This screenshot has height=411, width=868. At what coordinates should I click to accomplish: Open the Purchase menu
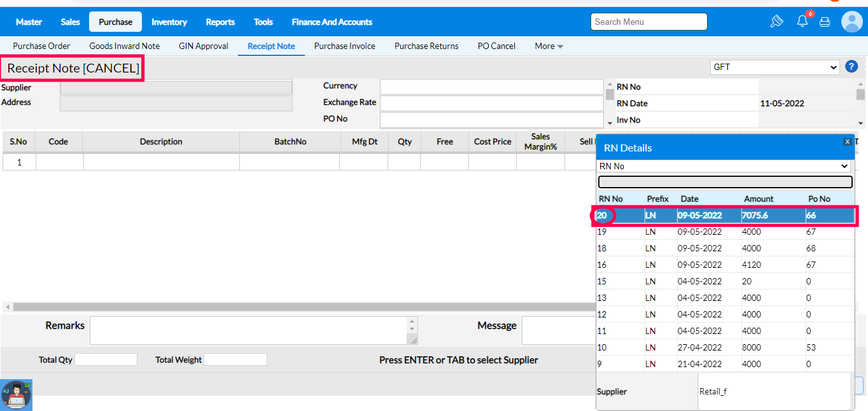115,22
